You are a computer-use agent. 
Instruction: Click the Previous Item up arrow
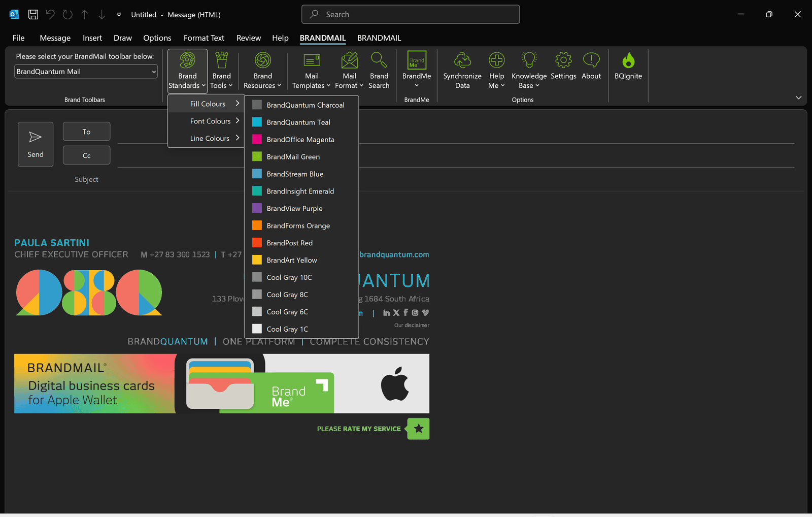pyautogui.click(x=85, y=15)
